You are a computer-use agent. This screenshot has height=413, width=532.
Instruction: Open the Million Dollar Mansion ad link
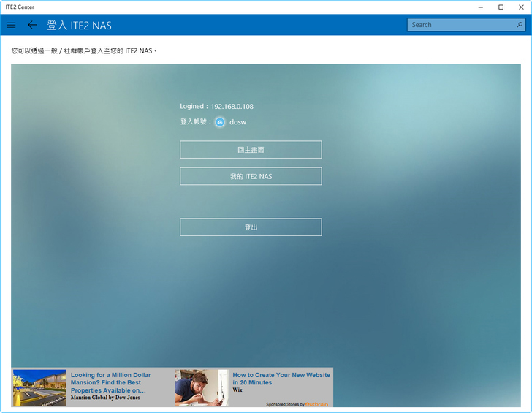(110, 382)
